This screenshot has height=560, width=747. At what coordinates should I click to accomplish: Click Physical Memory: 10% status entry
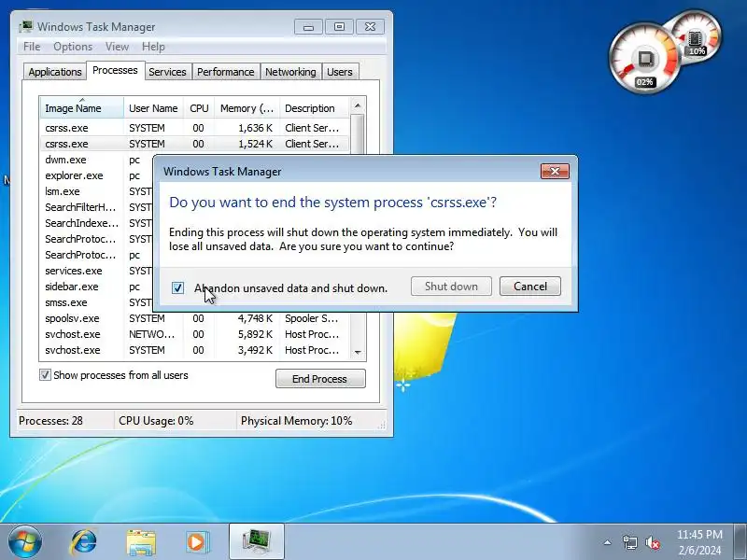click(307, 421)
